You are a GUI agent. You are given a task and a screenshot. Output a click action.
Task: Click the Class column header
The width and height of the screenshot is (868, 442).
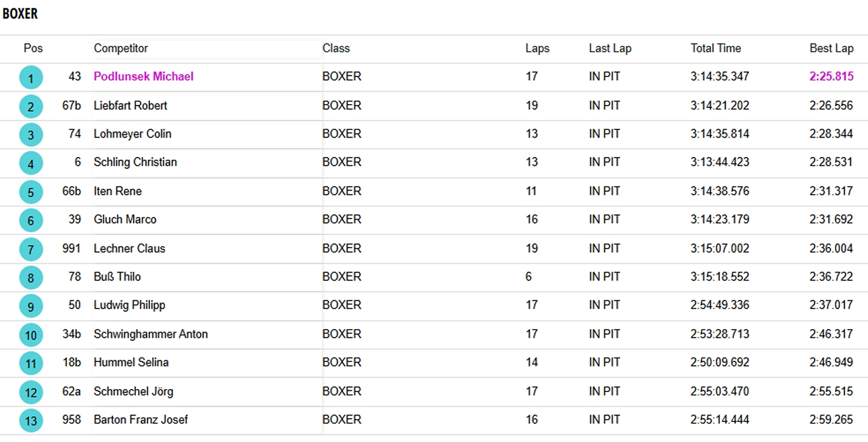(x=336, y=48)
